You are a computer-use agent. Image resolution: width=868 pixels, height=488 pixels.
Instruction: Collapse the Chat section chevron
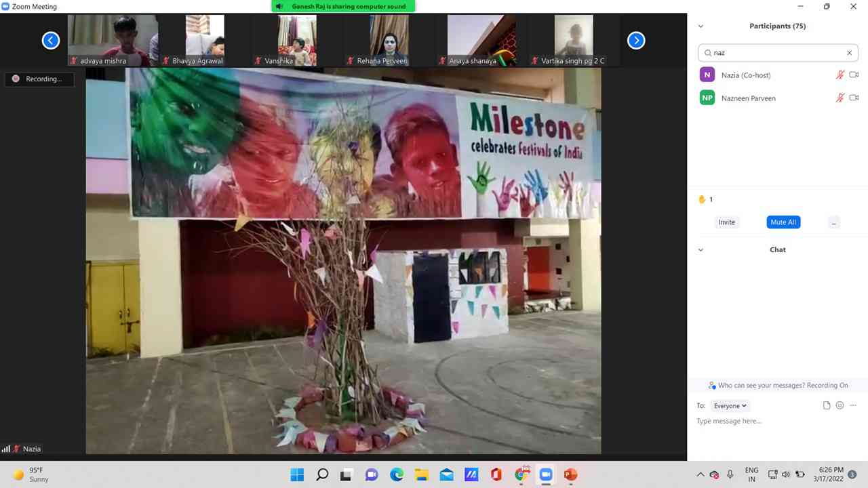tap(701, 249)
